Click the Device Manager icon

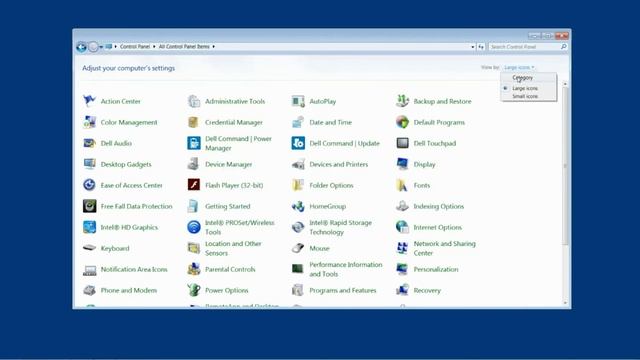click(194, 164)
